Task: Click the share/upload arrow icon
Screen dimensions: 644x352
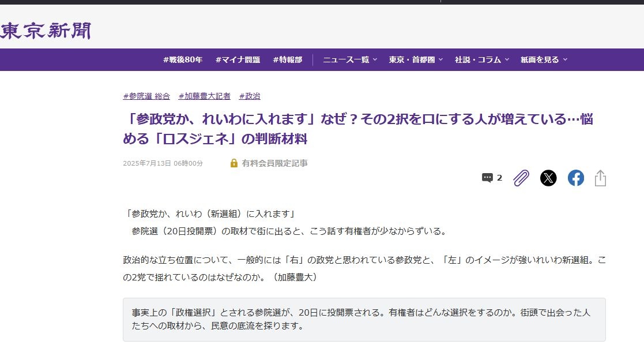Action: coord(600,178)
